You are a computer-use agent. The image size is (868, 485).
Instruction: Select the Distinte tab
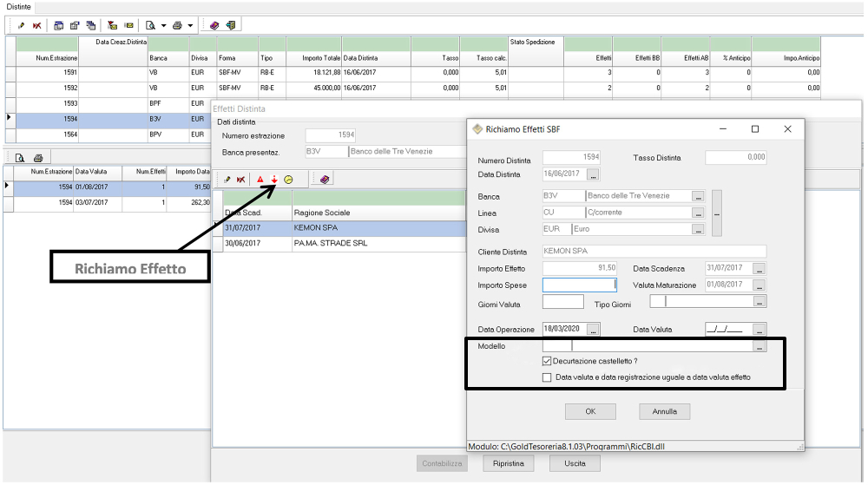(19, 7)
